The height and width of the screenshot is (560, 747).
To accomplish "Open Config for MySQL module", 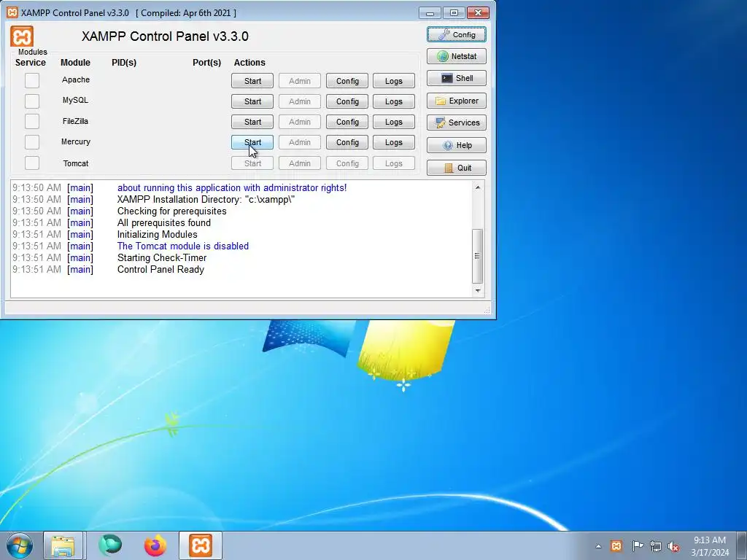I will pyautogui.click(x=347, y=101).
